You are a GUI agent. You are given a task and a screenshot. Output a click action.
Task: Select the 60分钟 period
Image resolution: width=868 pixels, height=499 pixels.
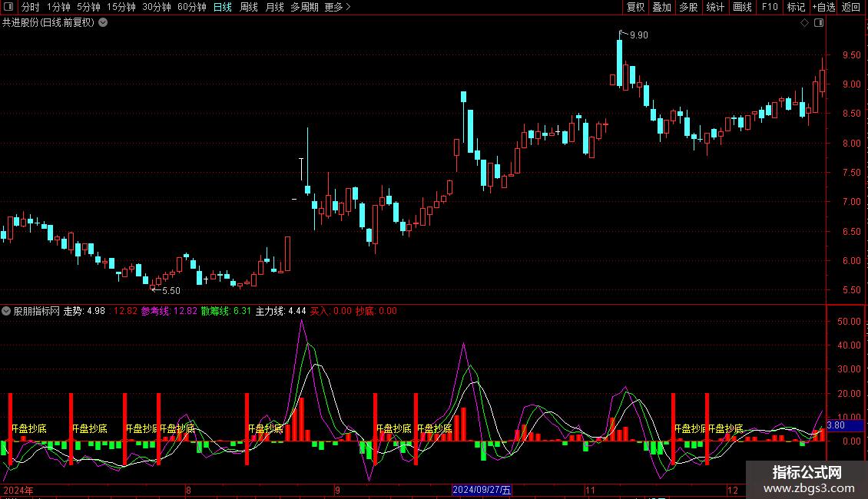191,7
